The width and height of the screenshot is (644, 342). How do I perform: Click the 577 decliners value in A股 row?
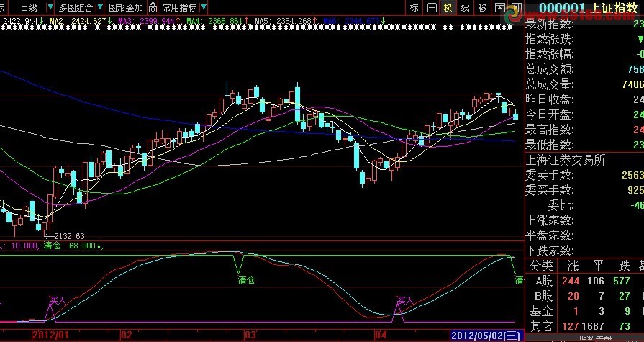(x=622, y=282)
